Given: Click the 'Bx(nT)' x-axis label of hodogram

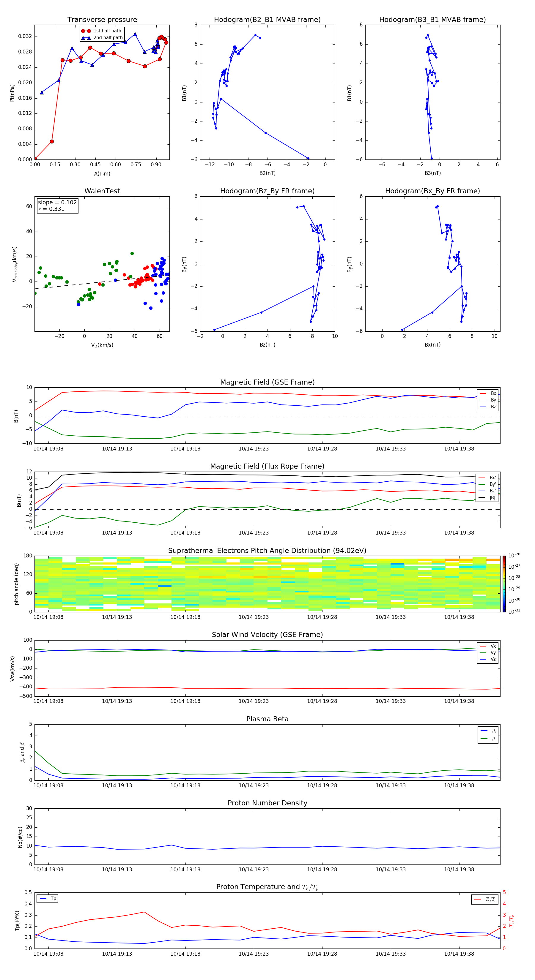Looking at the screenshot, I should point(432,345).
